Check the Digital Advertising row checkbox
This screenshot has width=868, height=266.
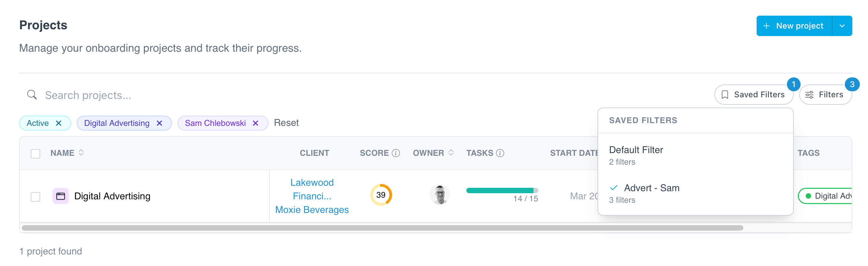35,197
